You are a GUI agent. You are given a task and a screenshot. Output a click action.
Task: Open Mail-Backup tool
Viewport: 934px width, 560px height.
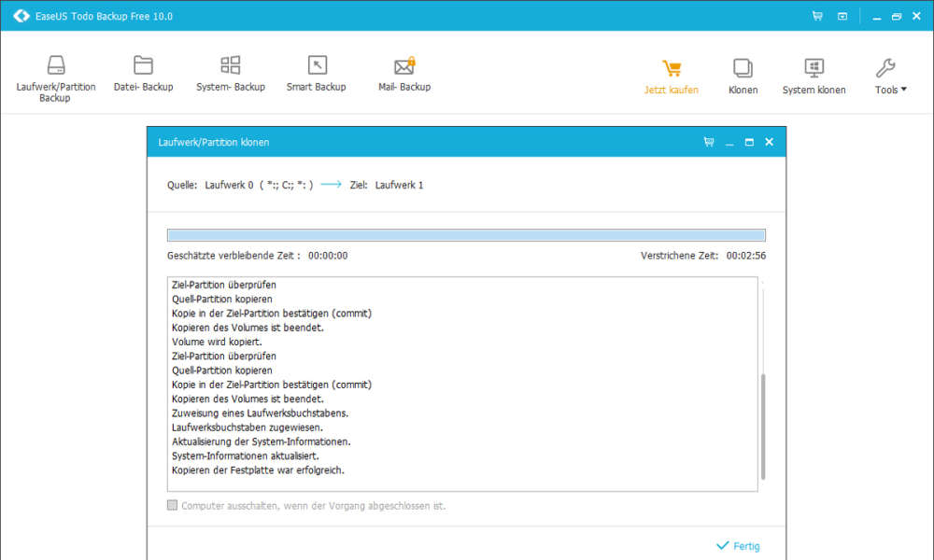click(x=403, y=74)
